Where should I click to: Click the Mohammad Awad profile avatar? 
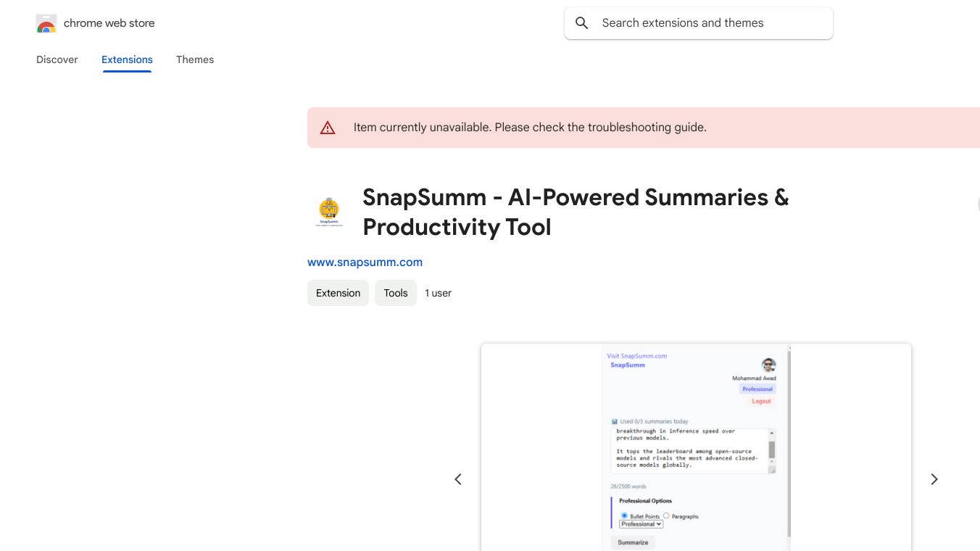coord(768,365)
